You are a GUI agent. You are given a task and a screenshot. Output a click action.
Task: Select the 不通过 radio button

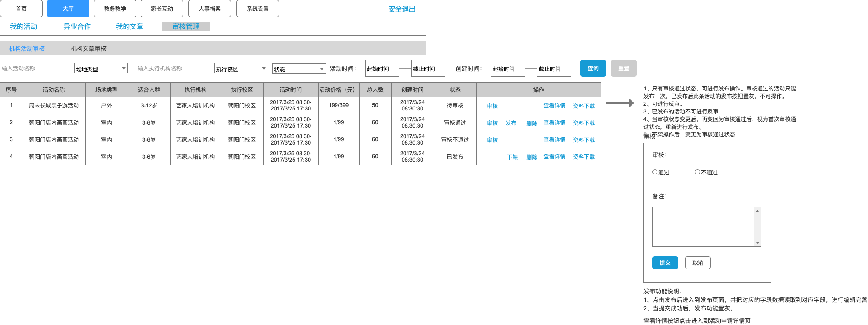(x=698, y=172)
